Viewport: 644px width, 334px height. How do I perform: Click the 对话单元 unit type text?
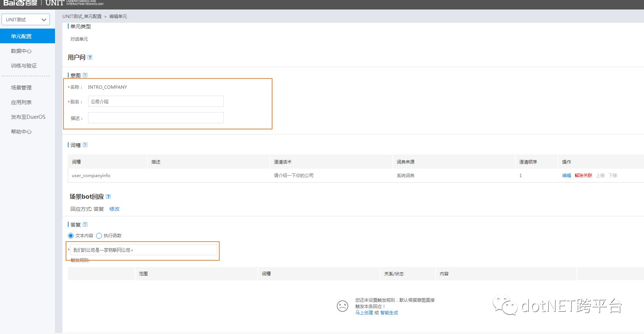79,39
